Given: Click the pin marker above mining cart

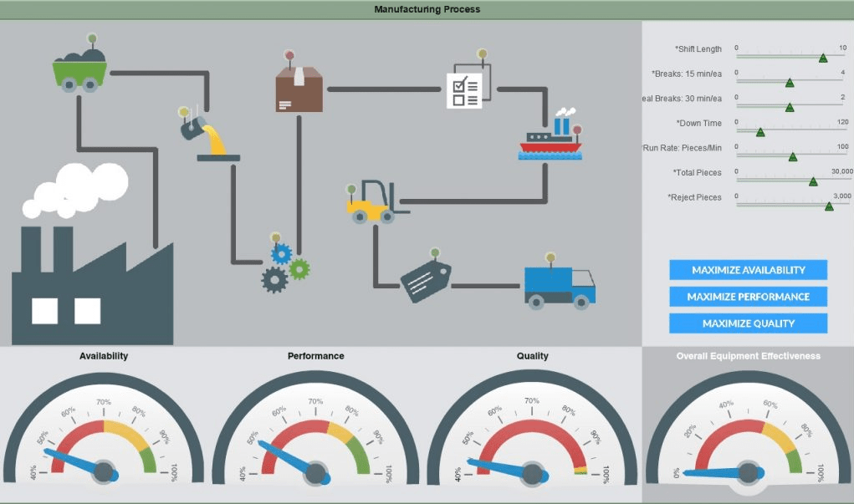Looking at the screenshot, I should pos(92,39).
